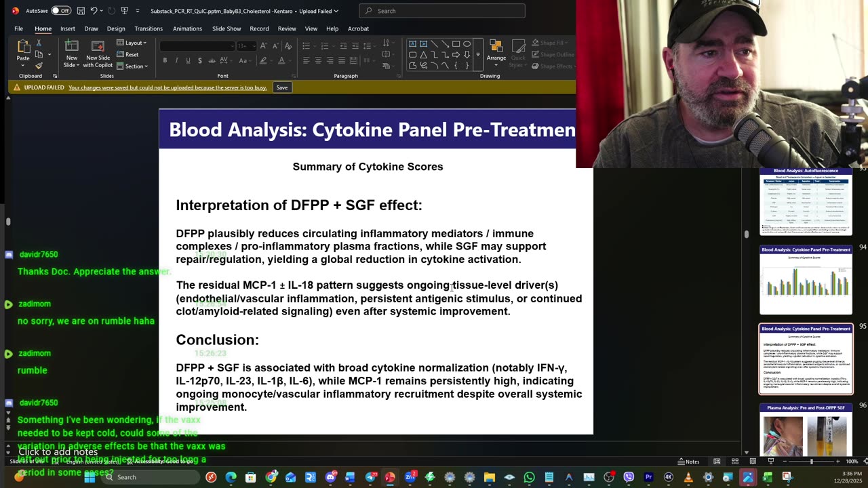Open the Arrange dropdown

click(x=496, y=52)
